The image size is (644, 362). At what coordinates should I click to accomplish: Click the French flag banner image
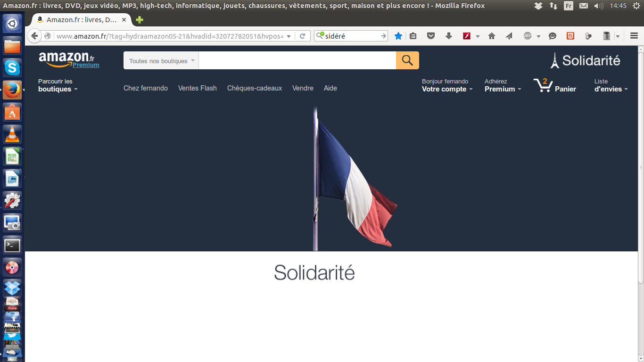355,178
